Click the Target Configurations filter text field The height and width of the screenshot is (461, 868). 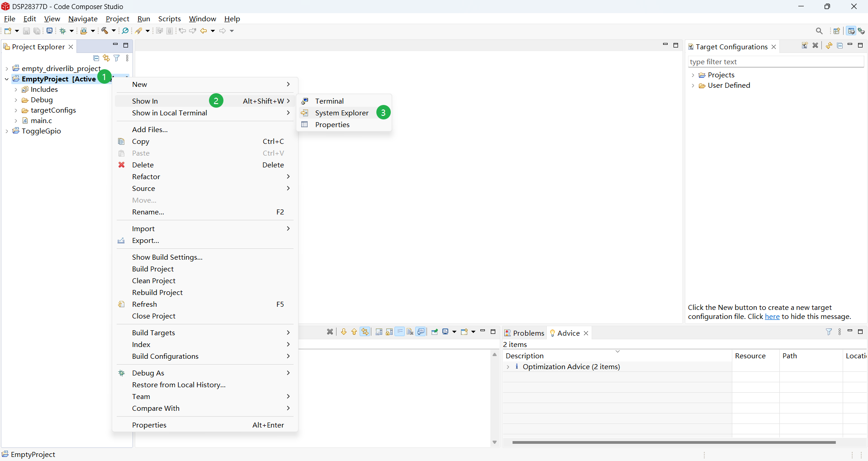pos(775,62)
